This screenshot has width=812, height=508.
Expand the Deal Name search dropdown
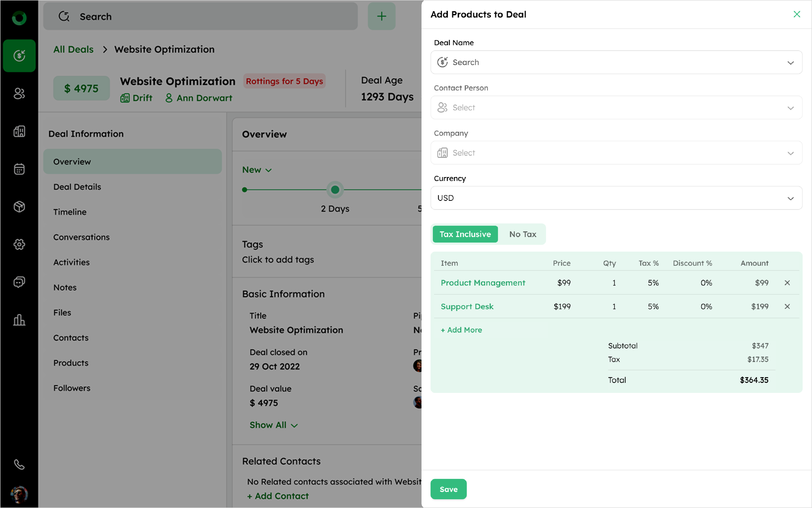616,63
